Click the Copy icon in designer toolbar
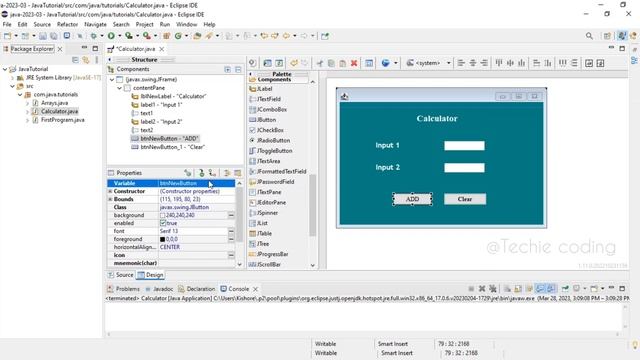Screen dimensions: 640x360 point(331,63)
